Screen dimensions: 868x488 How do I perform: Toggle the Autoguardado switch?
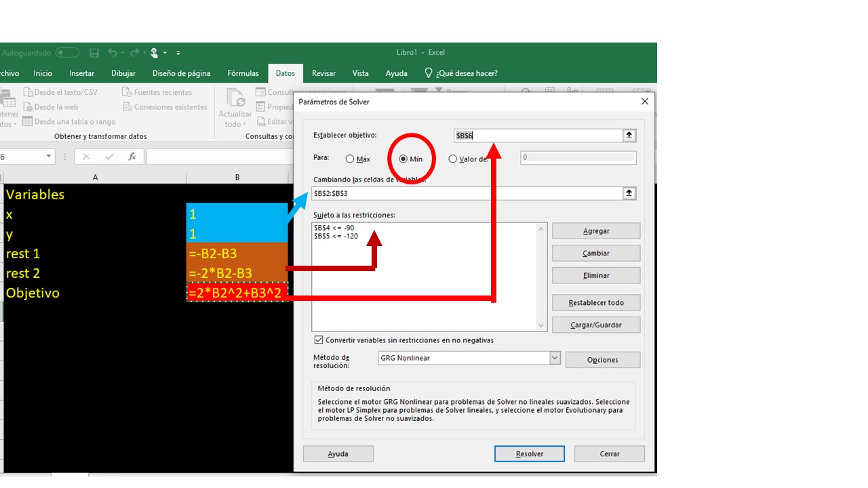[67, 53]
